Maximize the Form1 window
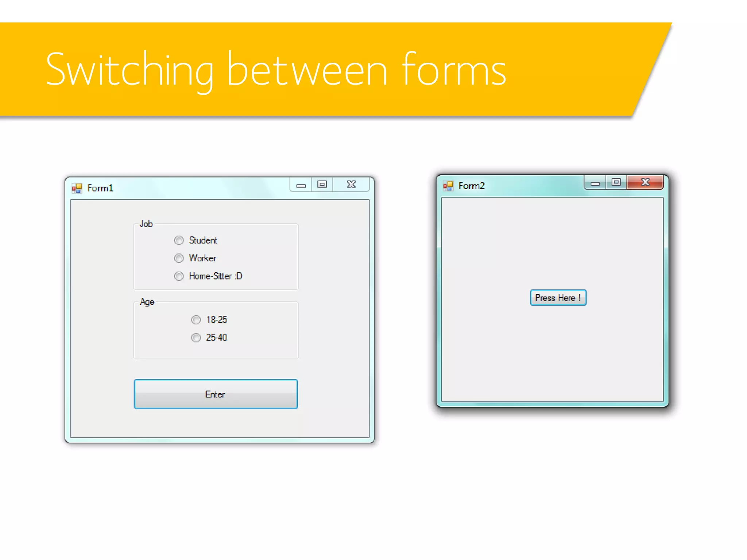The image size is (747, 560). [322, 185]
